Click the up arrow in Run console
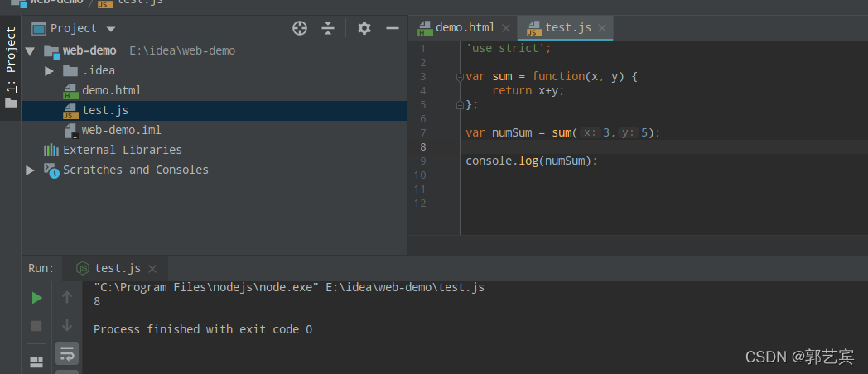The width and height of the screenshot is (868, 374). 67,298
